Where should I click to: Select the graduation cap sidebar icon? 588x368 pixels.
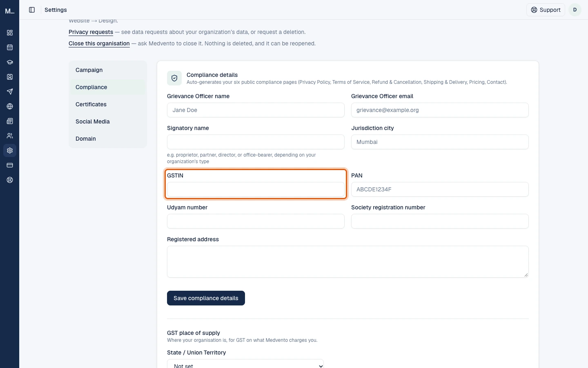[10, 62]
